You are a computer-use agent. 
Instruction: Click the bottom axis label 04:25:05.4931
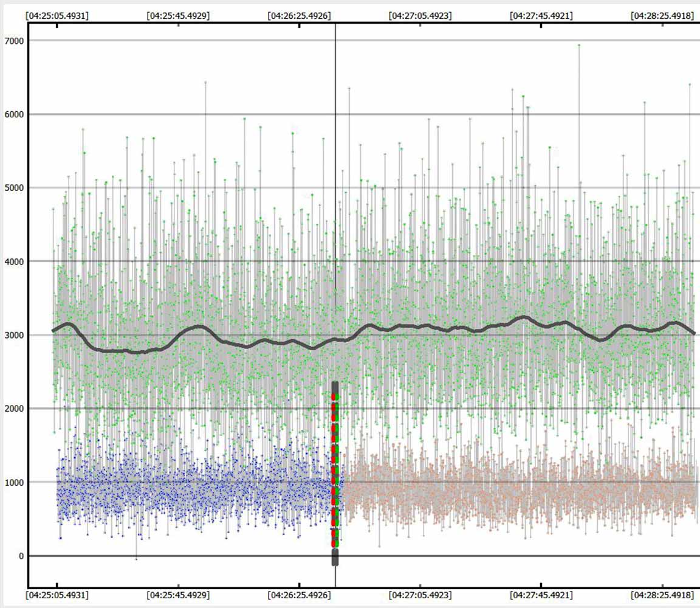point(57,595)
